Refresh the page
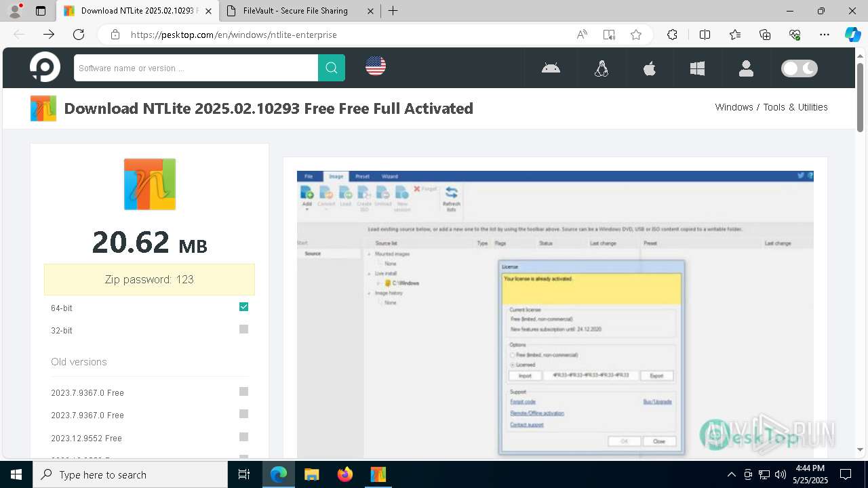 click(x=79, y=35)
